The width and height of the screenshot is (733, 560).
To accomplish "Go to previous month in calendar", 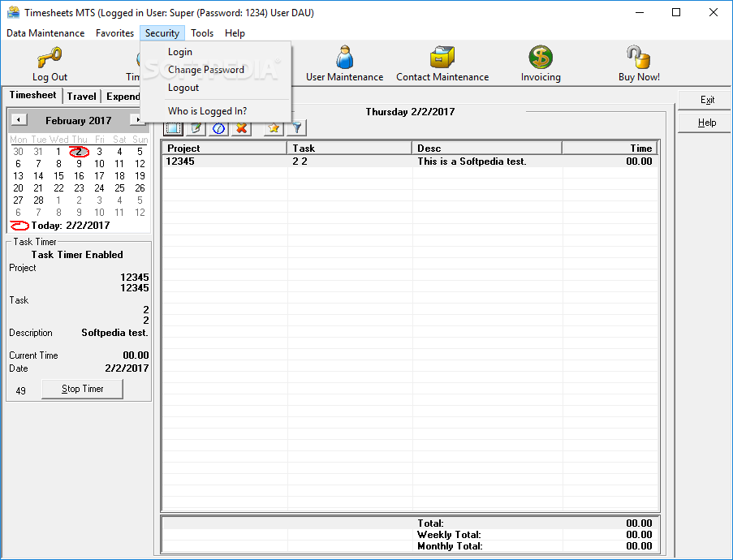I will click(x=19, y=119).
